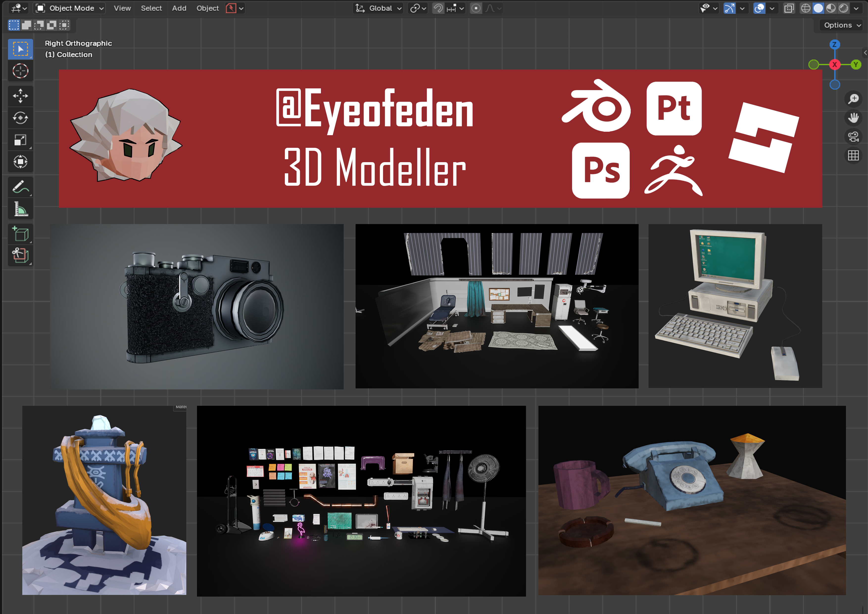Click the snowy totem render image
Image resolution: width=868 pixels, height=614 pixels.
tap(104, 501)
